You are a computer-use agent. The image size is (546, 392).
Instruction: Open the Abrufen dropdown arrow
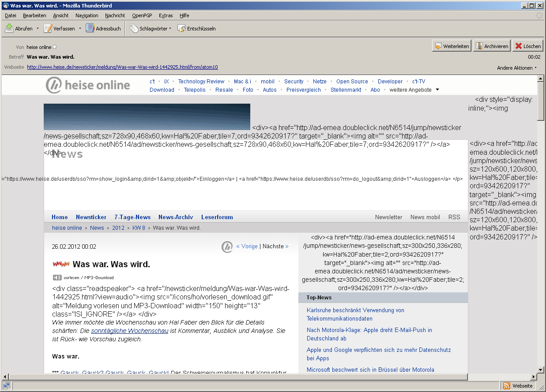pos(38,29)
